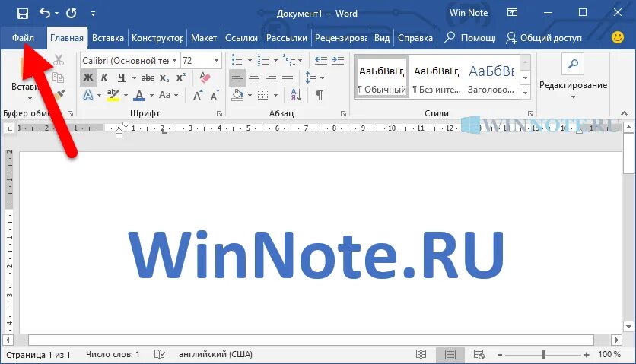Center the text

pos(254,78)
